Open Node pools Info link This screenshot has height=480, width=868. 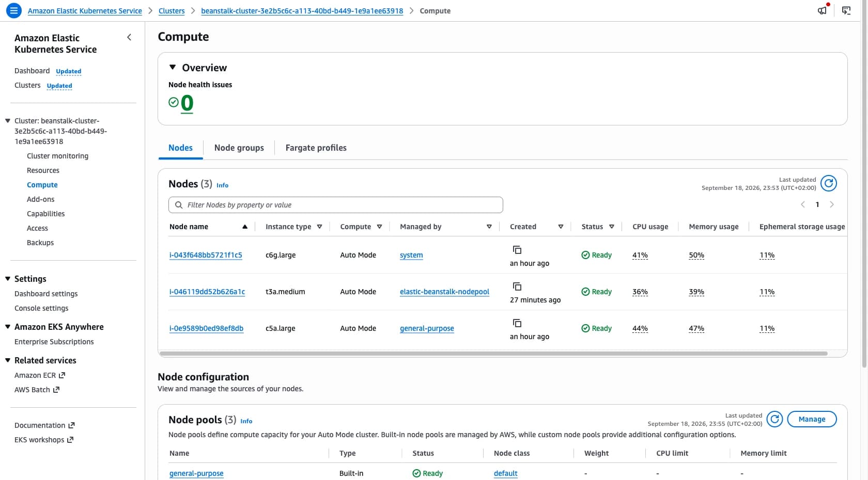pos(246,421)
